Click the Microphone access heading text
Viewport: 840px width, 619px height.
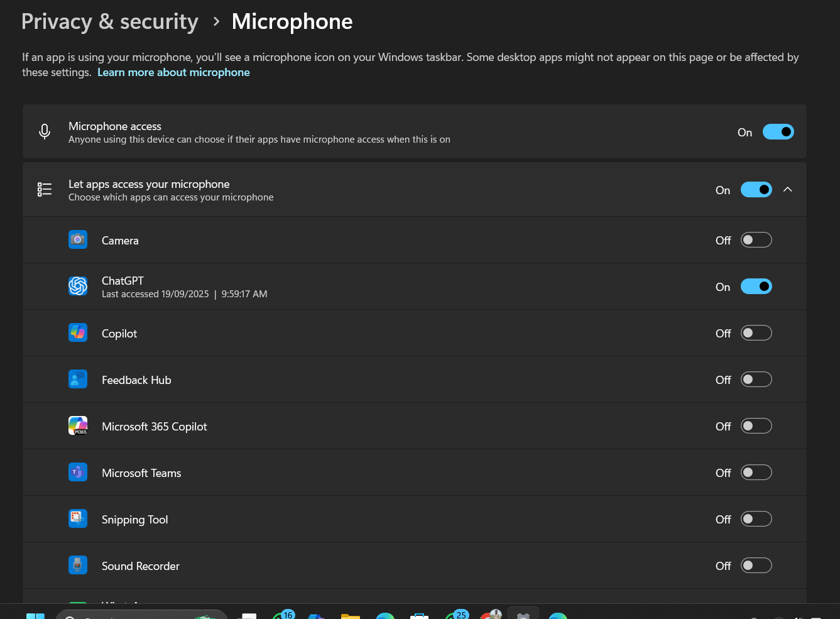click(115, 126)
